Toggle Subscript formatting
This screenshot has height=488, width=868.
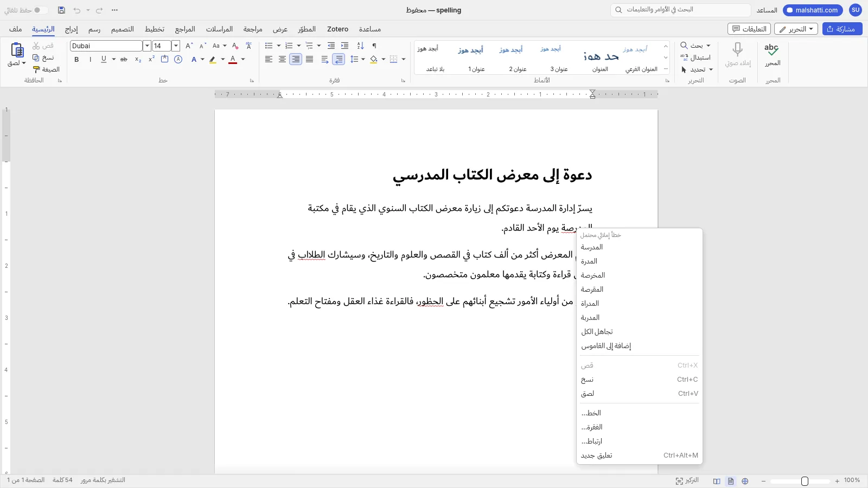click(x=138, y=60)
